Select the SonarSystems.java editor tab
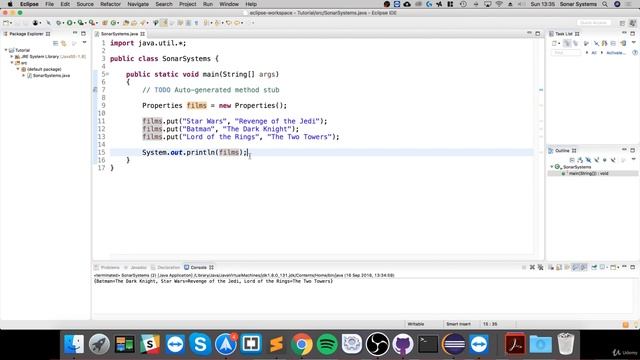The height and width of the screenshot is (360, 640). click(119, 34)
